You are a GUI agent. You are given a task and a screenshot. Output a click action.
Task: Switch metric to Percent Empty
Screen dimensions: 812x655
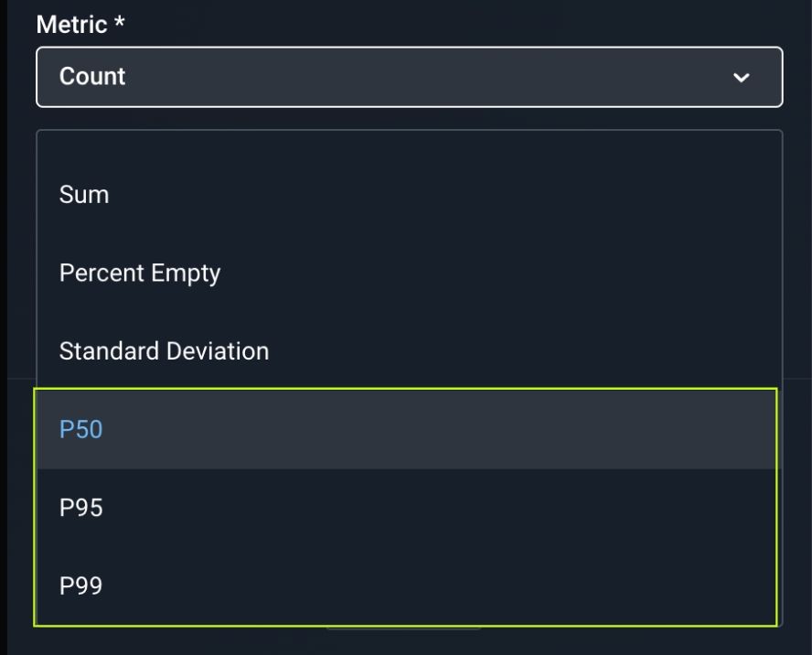pyautogui.click(x=140, y=273)
